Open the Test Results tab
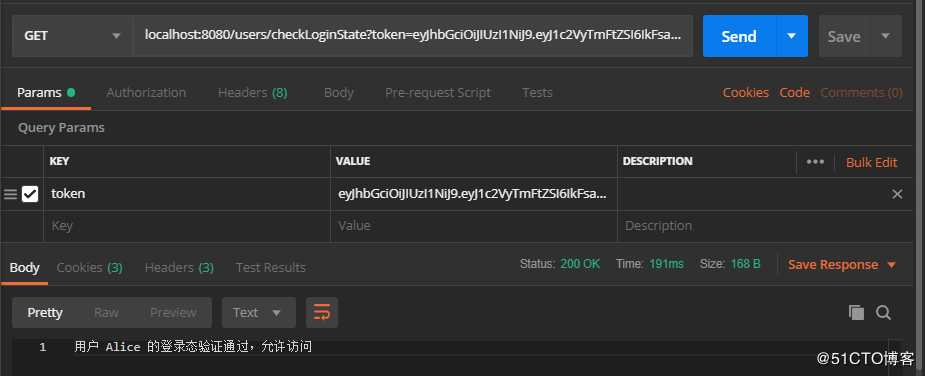The width and height of the screenshot is (925, 376). 271,267
